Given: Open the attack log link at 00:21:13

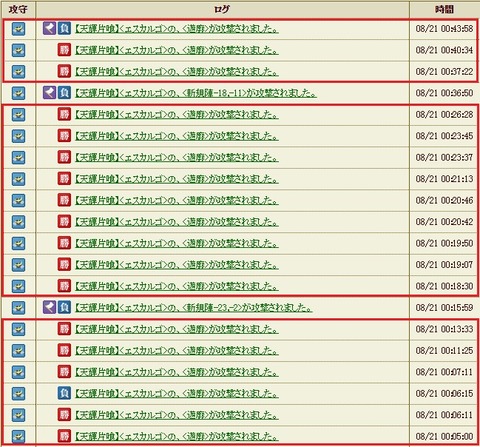Looking at the screenshot, I should (176, 179).
